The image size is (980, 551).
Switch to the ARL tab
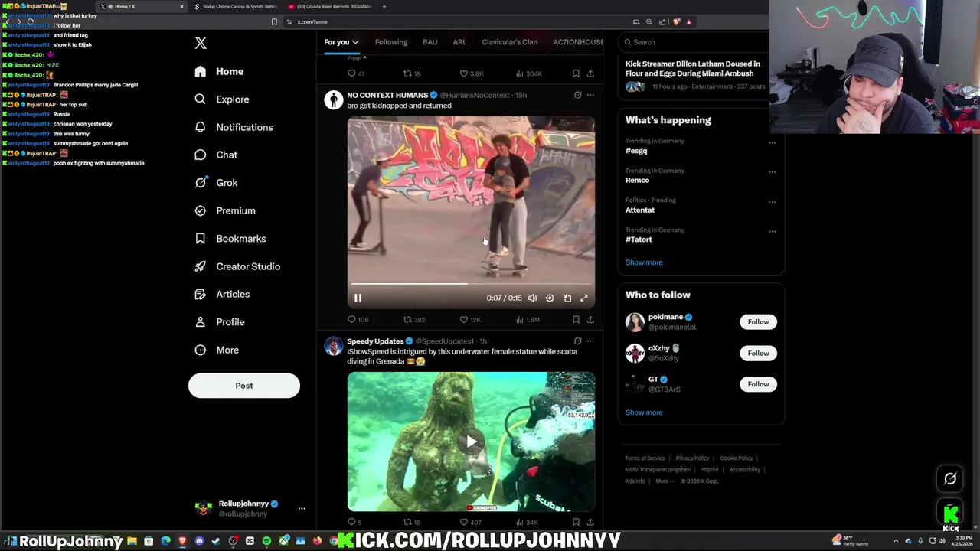click(459, 42)
